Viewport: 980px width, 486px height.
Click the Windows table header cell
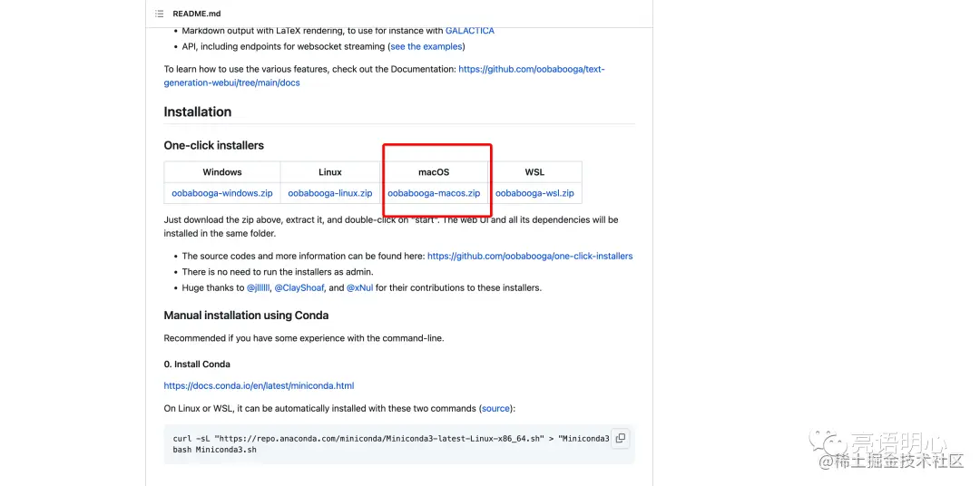coord(222,171)
